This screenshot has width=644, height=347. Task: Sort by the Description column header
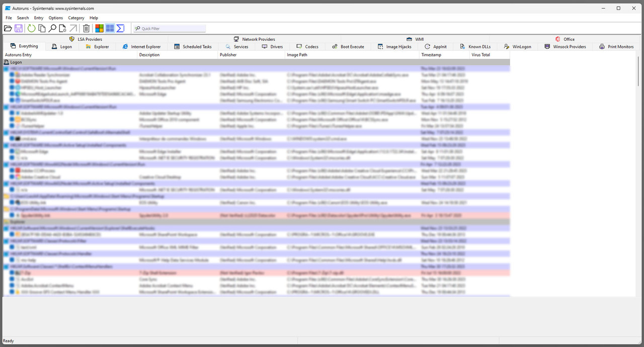click(x=178, y=55)
